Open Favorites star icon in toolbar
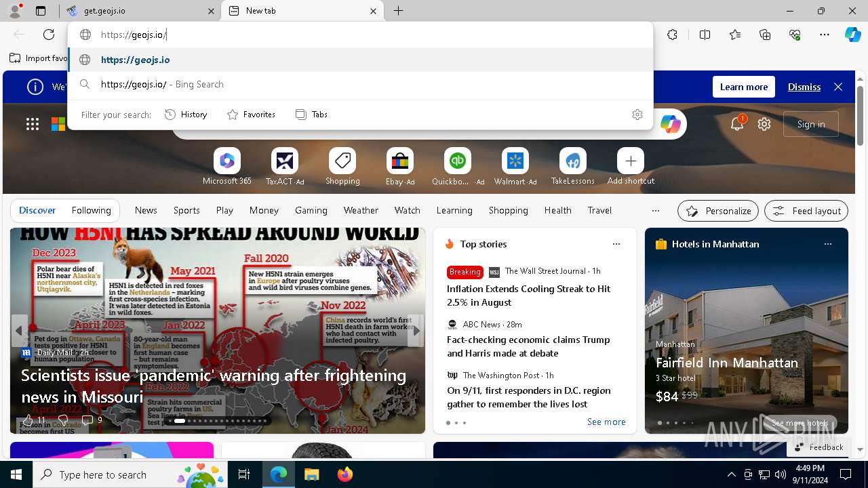868x488 pixels. pyautogui.click(x=735, y=35)
